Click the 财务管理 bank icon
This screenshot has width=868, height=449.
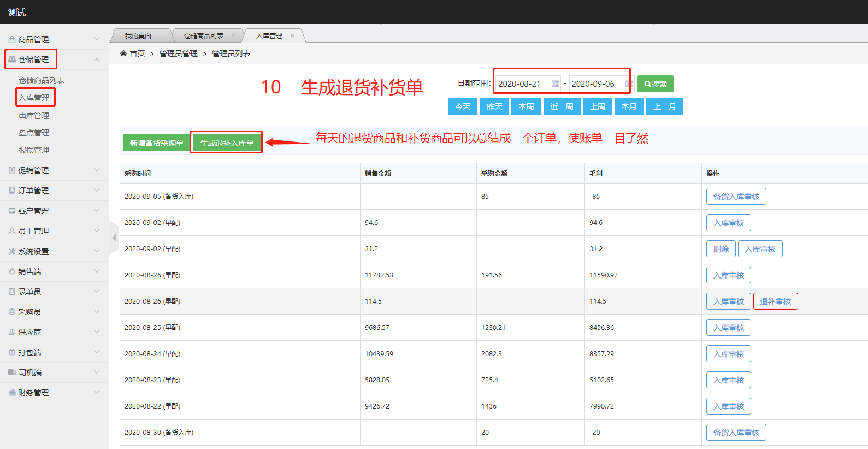12,393
